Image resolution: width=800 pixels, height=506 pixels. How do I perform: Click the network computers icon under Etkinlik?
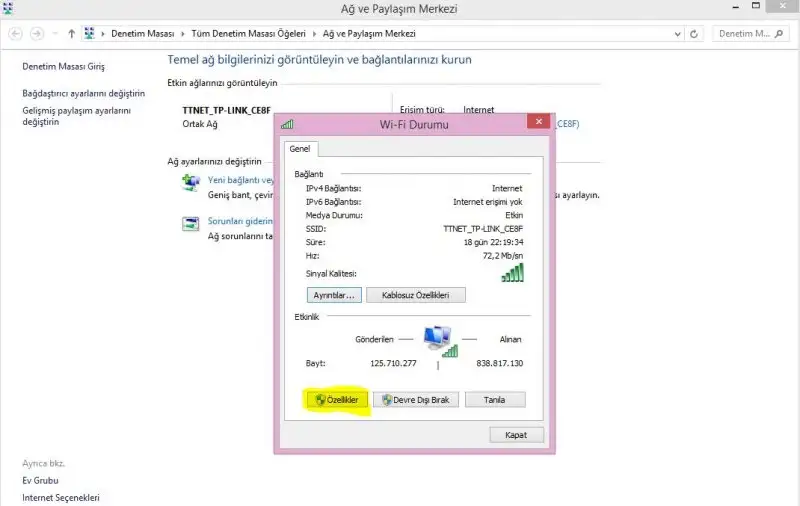pos(438,340)
